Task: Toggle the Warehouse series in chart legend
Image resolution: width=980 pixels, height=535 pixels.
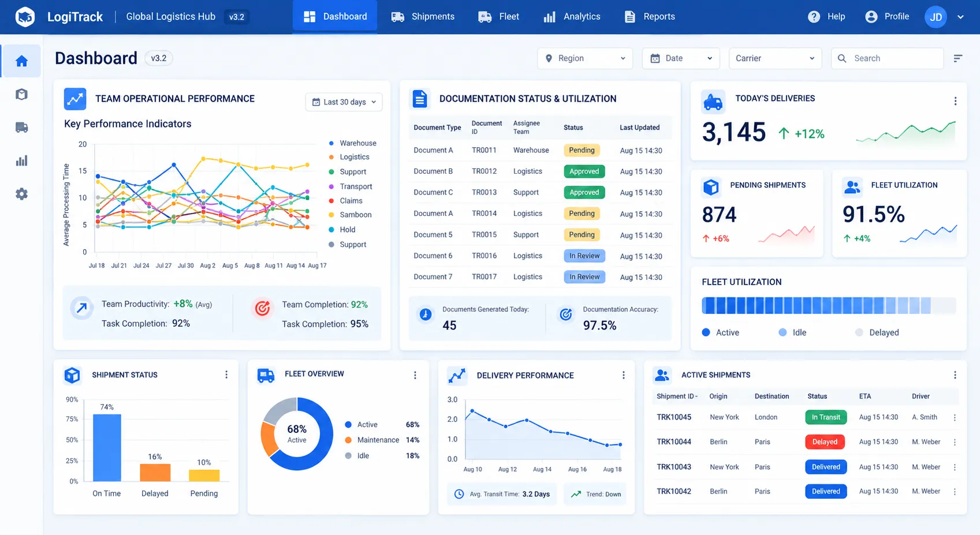Action: point(352,143)
